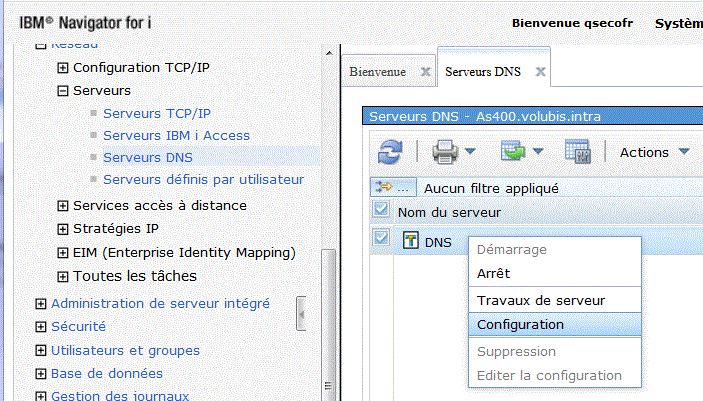This screenshot has height=401, width=703.
Task: Open the export dropdown arrow
Action: [538, 152]
